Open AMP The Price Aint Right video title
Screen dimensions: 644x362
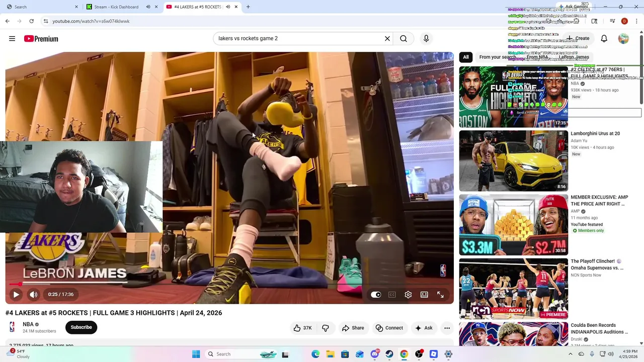[x=599, y=201]
